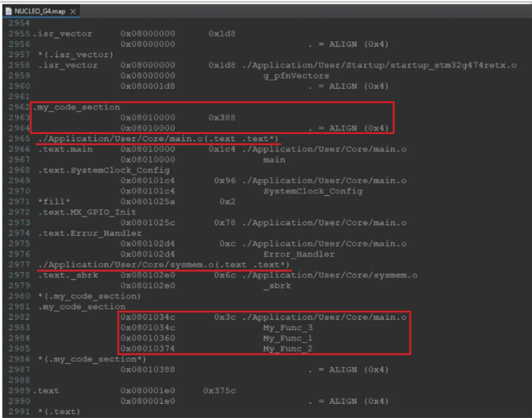Close the NUCLEO_G4.map tab
The image size is (532, 418).
73,12
